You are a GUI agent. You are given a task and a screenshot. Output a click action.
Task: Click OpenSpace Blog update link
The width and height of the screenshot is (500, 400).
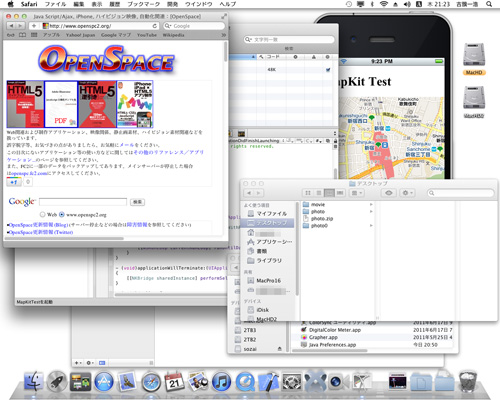click(x=39, y=225)
